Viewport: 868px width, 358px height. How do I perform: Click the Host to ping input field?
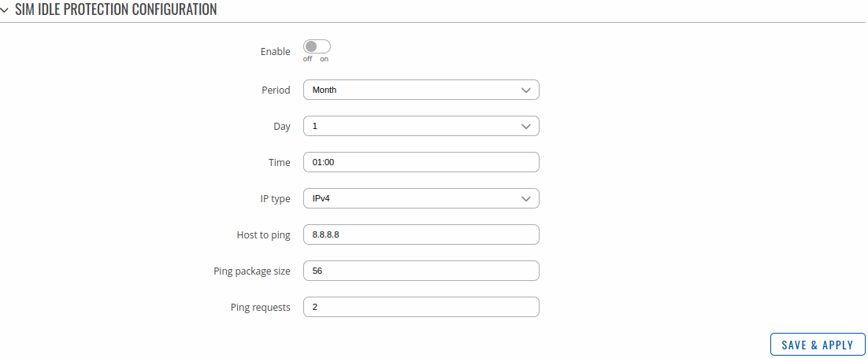pos(421,234)
